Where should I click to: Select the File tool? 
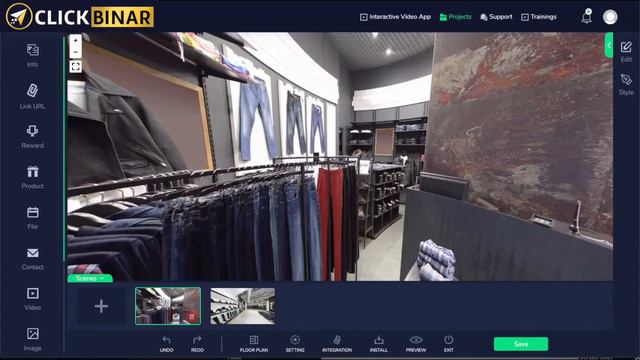point(33,218)
